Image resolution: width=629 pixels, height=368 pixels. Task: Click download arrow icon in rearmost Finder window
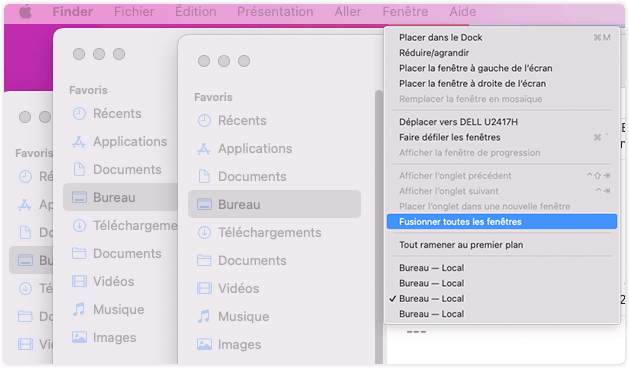pyautogui.click(x=26, y=288)
